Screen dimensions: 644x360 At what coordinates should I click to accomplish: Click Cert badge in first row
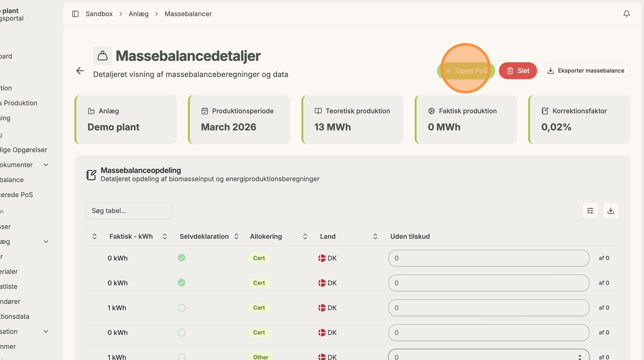(259, 258)
